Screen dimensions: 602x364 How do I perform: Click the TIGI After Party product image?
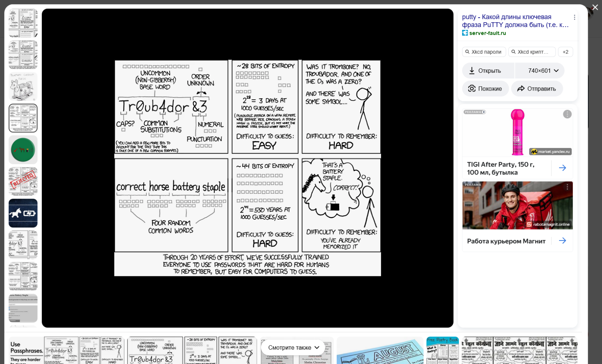tap(517, 132)
